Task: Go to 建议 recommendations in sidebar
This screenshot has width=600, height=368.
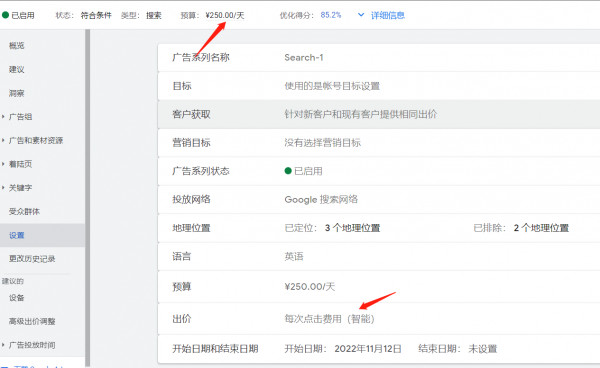Action: tap(16, 69)
